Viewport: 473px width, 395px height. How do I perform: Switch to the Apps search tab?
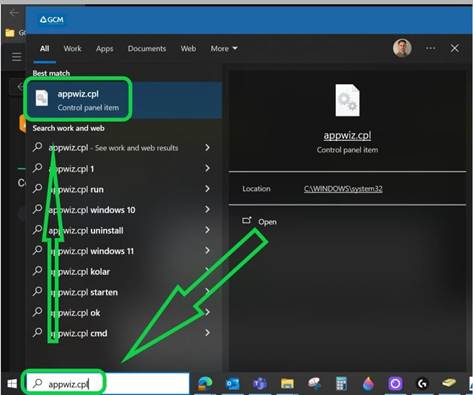(105, 49)
